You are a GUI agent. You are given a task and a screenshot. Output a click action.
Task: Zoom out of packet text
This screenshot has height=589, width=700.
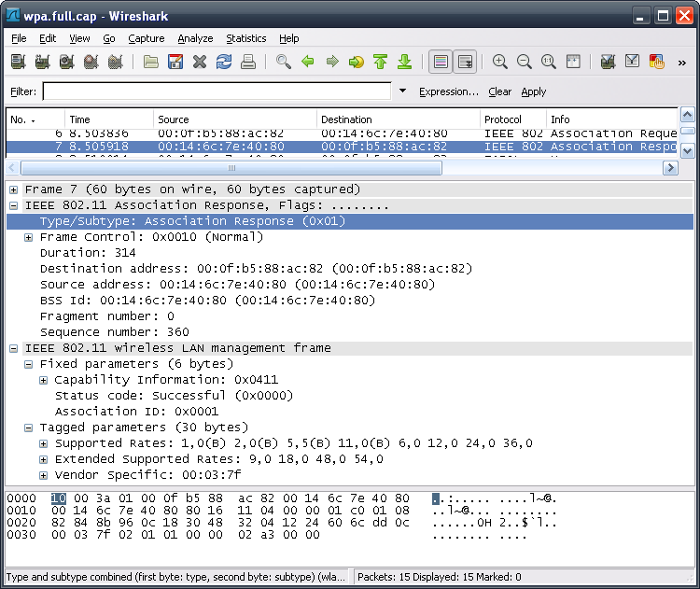click(525, 62)
